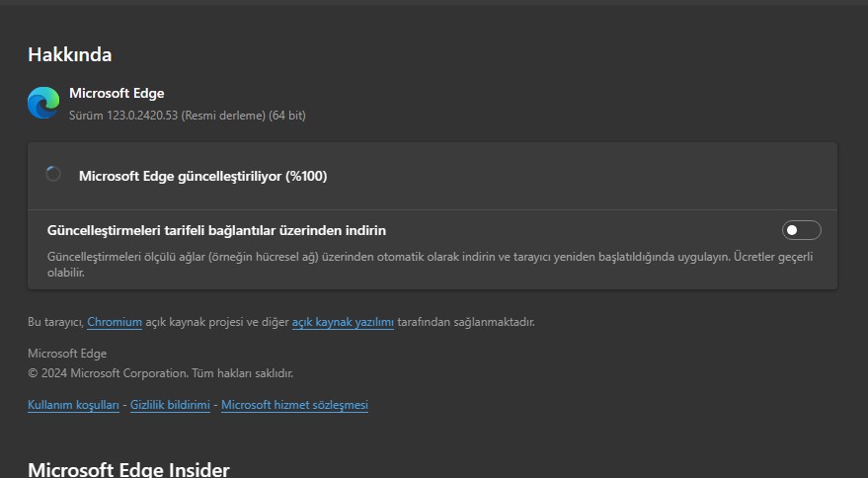Open Microsoft hizmet sözleşmesi link
Image resolution: width=868 pixels, height=478 pixels.
(294, 405)
